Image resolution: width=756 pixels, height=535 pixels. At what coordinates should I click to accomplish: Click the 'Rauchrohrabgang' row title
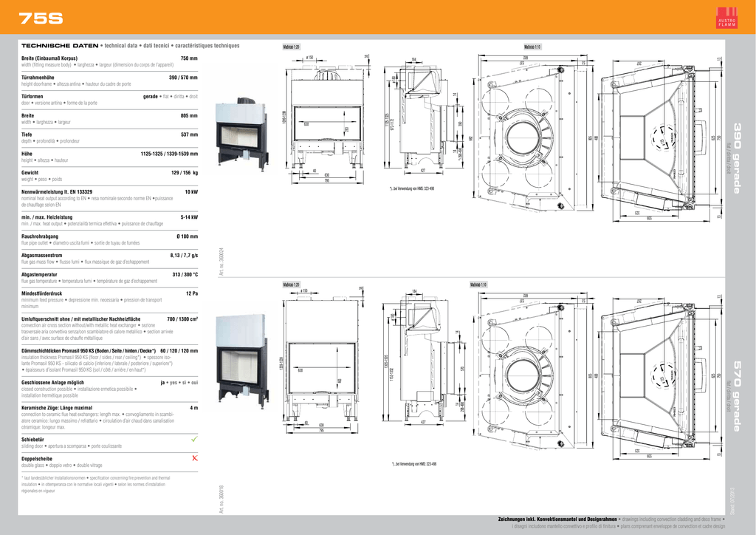[x=40, y=236]
